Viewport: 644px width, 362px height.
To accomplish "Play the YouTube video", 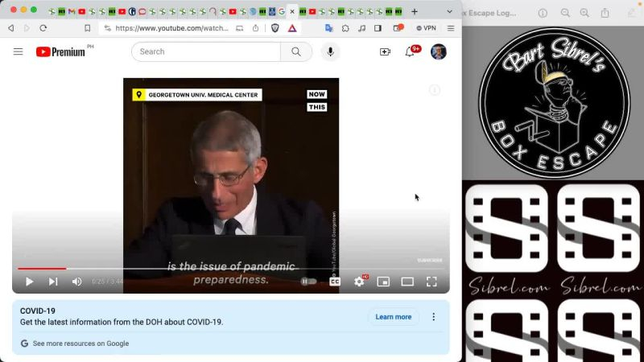I will [x=29, y=282].
